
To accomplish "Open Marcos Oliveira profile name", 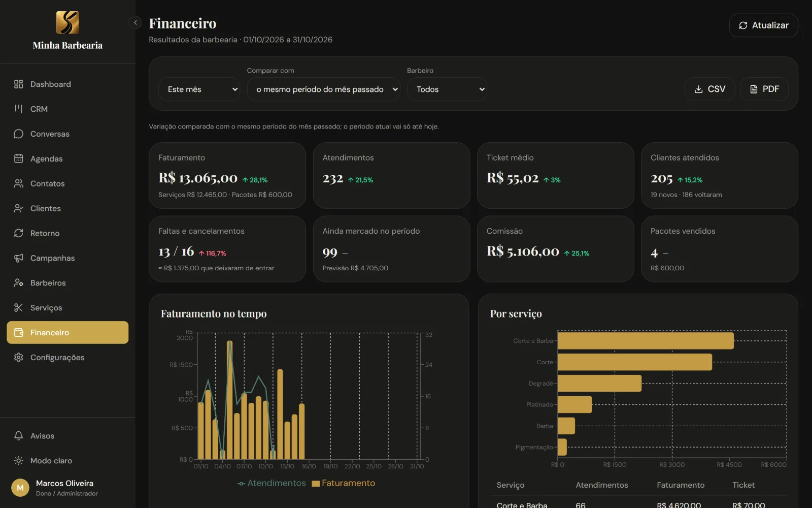I will click(64, 483).
